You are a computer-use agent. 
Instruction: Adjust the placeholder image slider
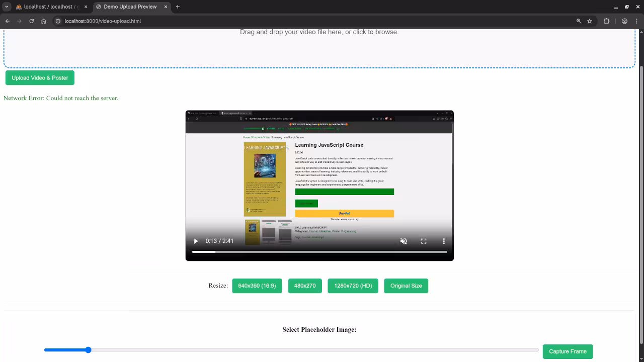(88, 349)
